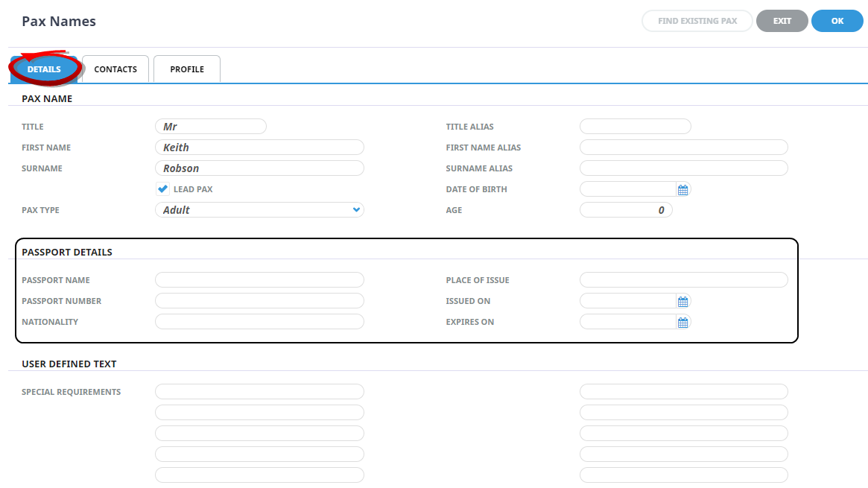The width and height of the screenshot is (868, 488).
Task: Click the First Name field with Keith
Action: (x=259, y=148)
